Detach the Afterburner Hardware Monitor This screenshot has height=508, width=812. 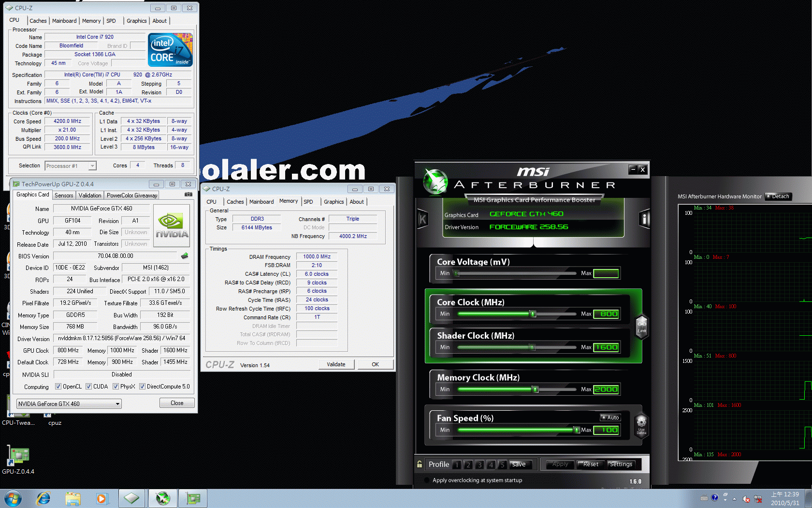pos(778,196)
